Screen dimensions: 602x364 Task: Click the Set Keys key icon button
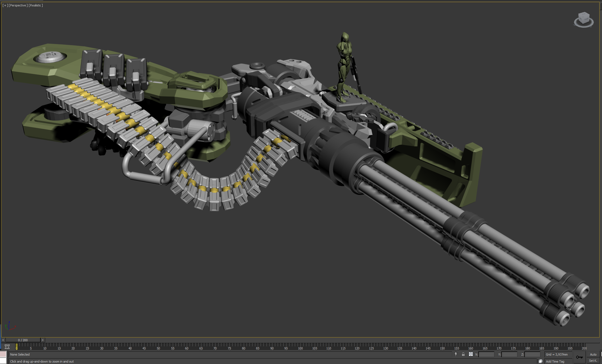(x=579, y=357)
